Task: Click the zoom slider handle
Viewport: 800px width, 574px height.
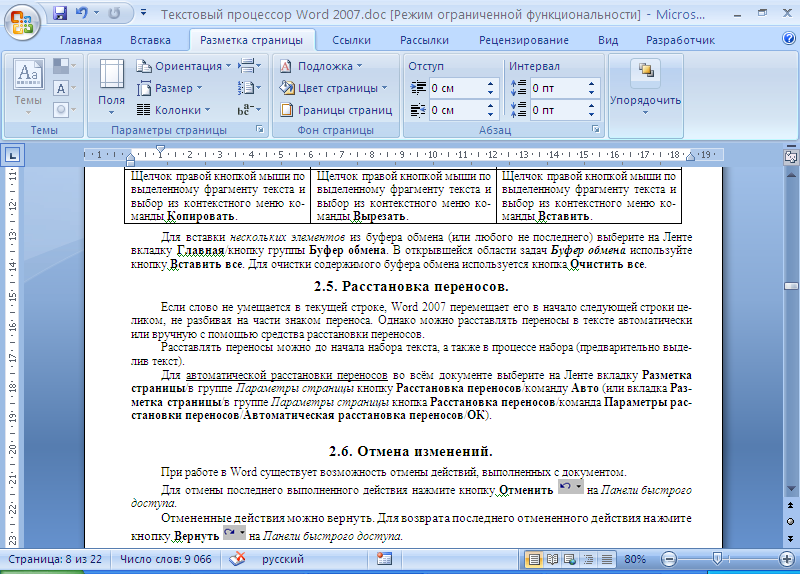Action: point(717,558)
